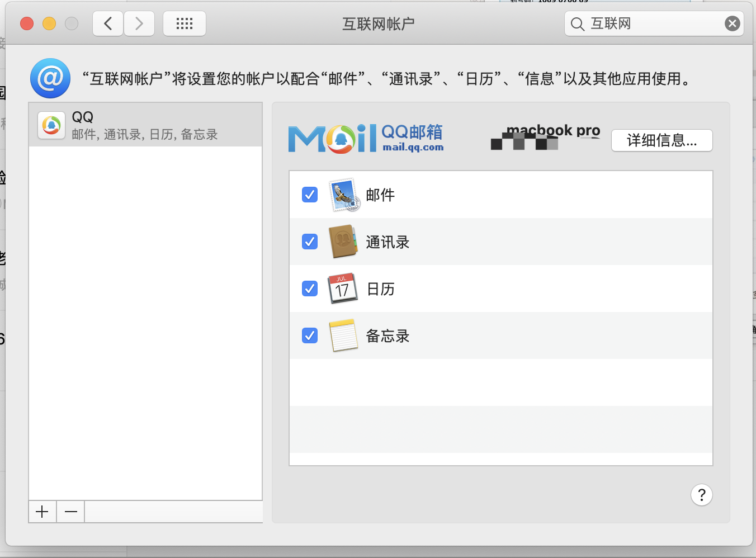
Task: Open the 详细信息... account details button
Action: coord(662,140)
